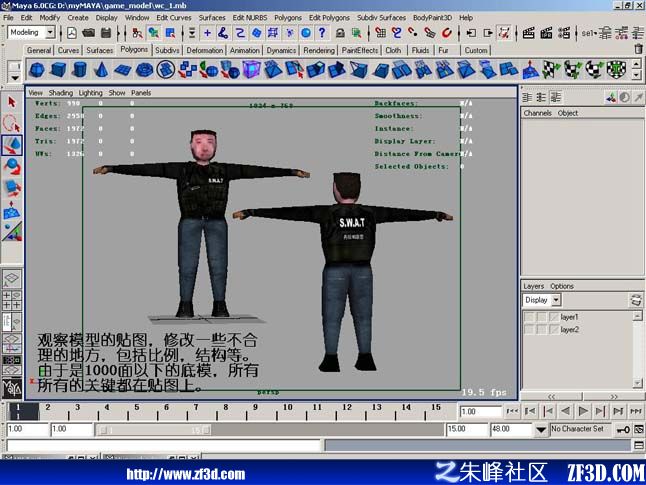
Task: Switch to the Surfaces shelf tab
Action: coord(99,50)
